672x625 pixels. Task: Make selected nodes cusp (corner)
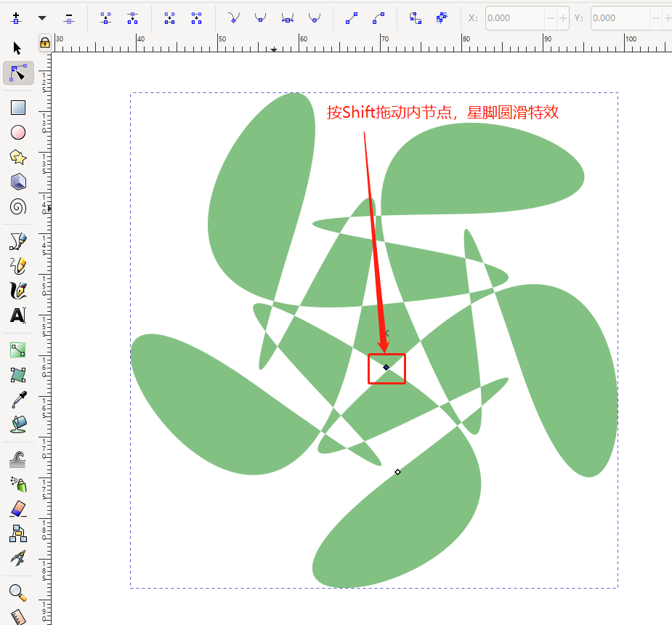click(x=234, y=18)
